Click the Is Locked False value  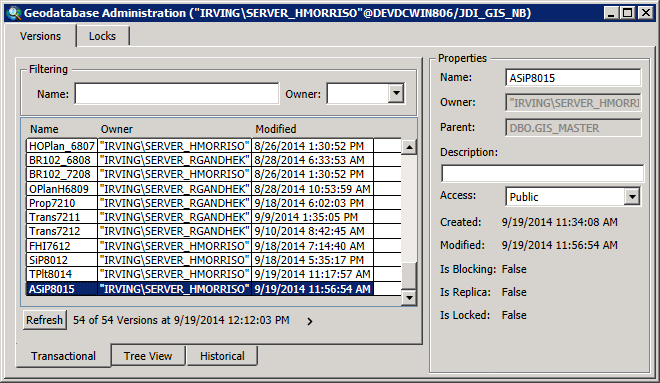click(514, 315)
